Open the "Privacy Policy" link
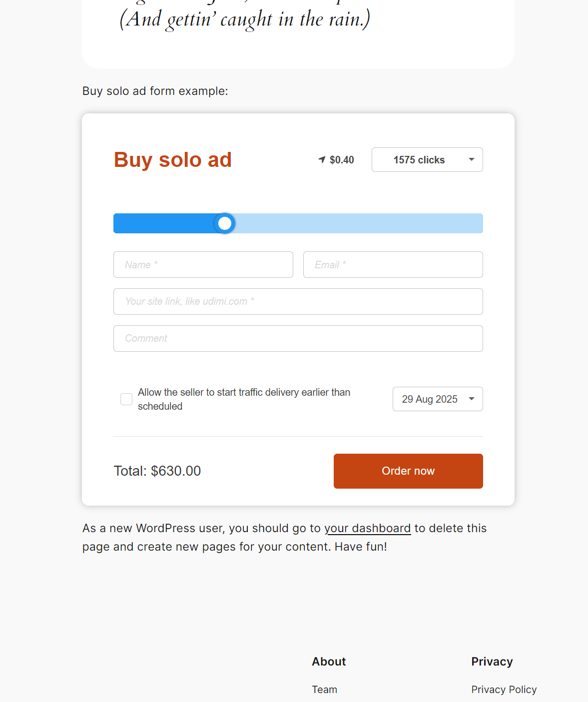Screen dimensions: 588x702 [x=504, y=689]
